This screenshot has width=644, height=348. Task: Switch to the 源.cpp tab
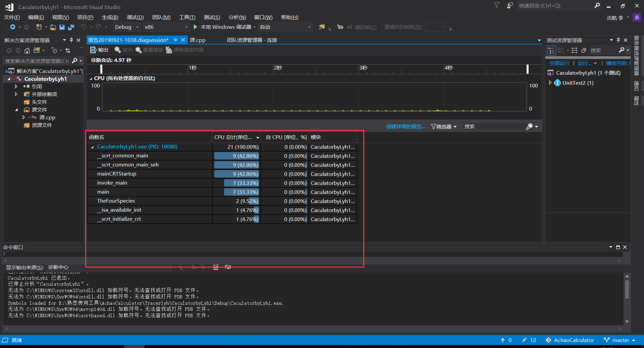[198, 40]
